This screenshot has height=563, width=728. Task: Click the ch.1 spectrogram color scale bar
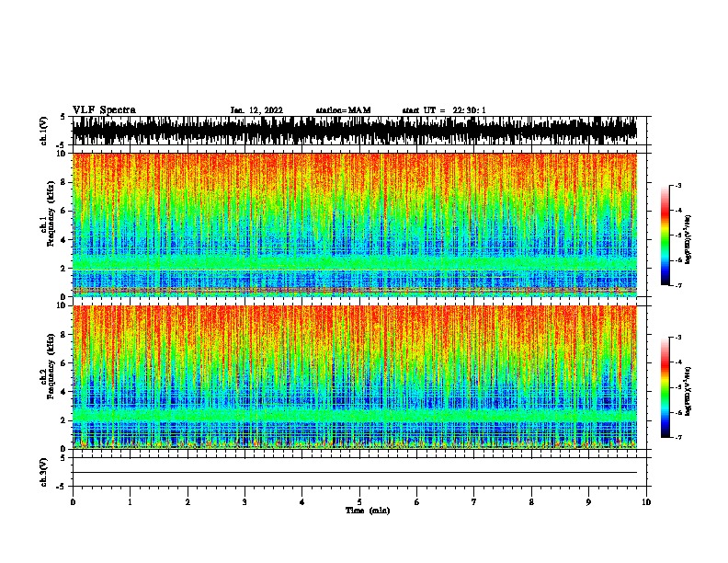(665, 236)
